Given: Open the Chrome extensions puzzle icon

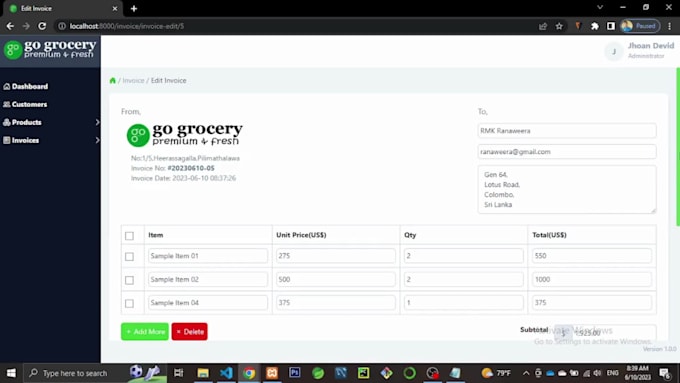Looking at the screenshot, I should [x=595, y=26].
